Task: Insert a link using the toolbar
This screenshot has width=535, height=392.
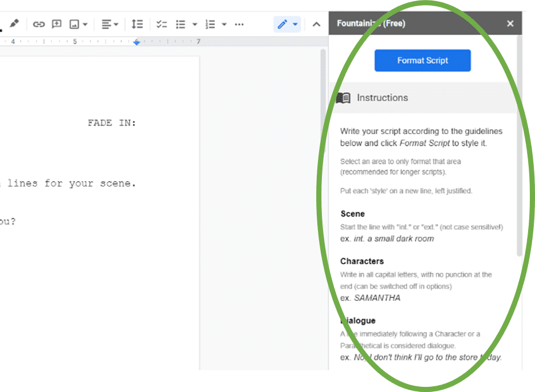Action: 38,24
